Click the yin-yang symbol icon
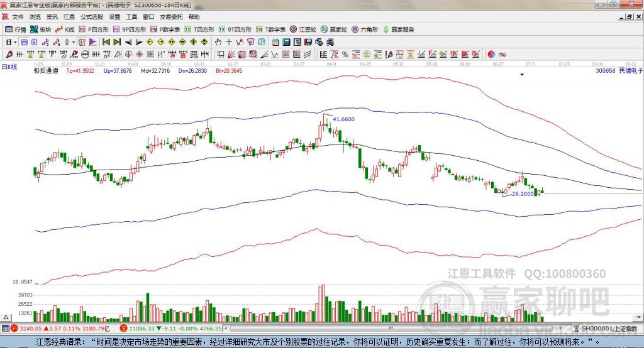The width and height of the screenshot is (644, 348). pyautogui.click(x=491, y=54)
